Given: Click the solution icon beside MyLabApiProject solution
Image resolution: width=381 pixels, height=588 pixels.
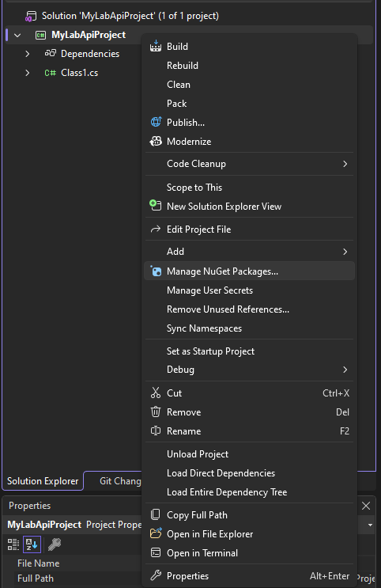Looking at the screenshot, I should coord(31,16).
